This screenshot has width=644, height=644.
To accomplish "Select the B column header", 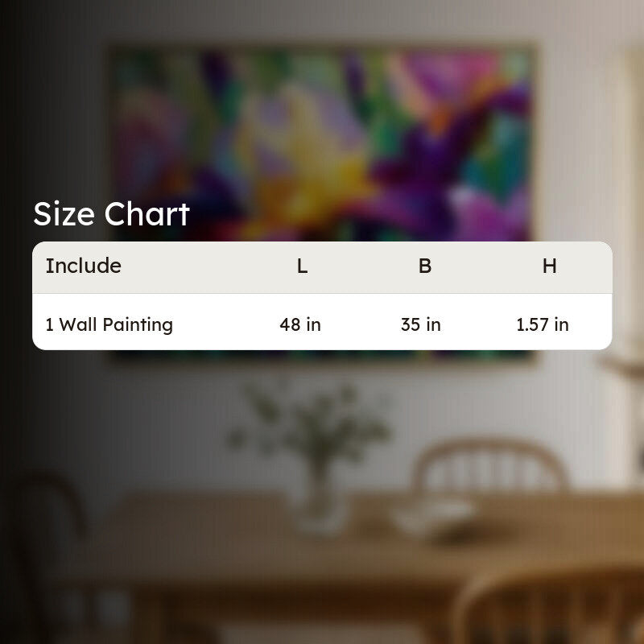I will [x=425, y=266].
